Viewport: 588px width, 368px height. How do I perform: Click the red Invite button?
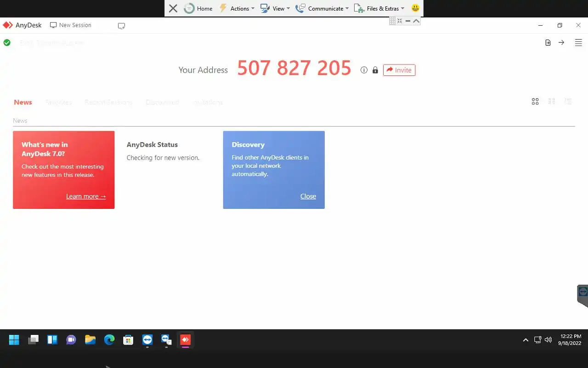click(399, 70)
